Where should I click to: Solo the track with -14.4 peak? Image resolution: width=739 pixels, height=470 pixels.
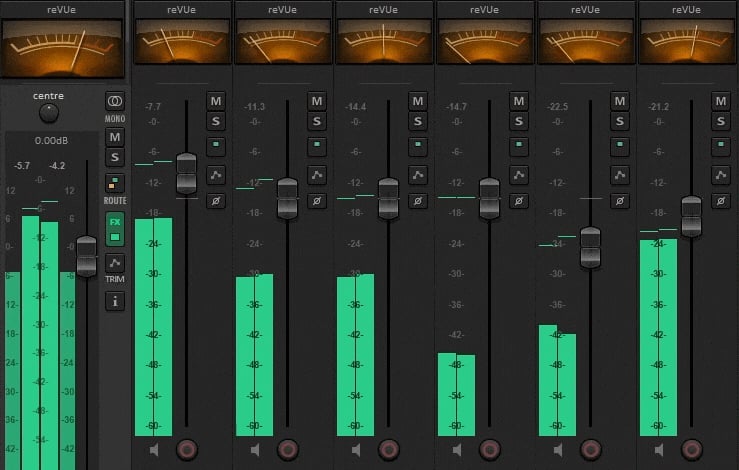click(418, 122)
